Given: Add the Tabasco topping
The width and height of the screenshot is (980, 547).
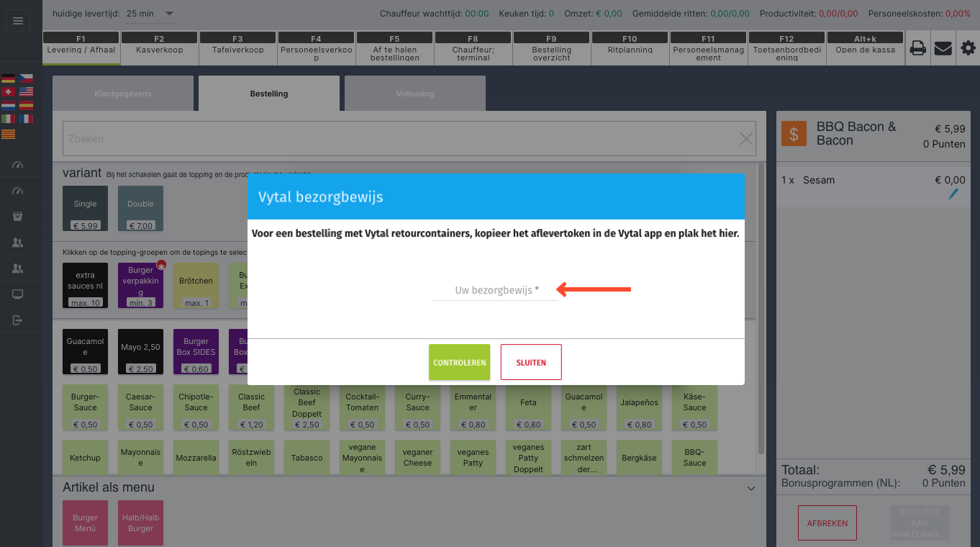Looking at the screenshot, I should pos(307,458).
